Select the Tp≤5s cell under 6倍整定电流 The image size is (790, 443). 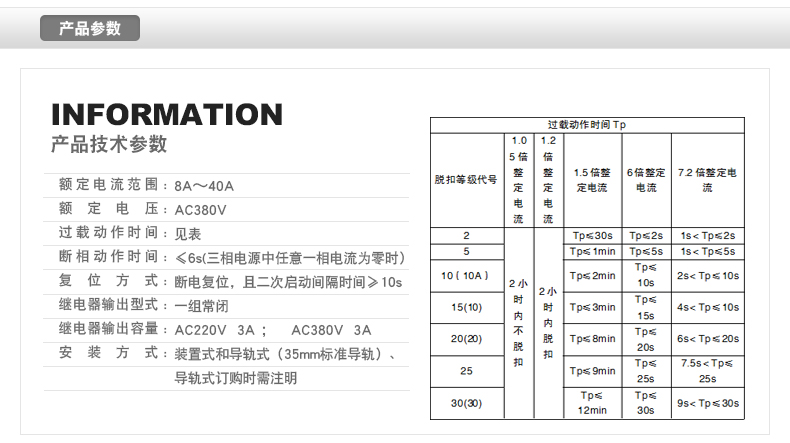(x=646, y=251)
